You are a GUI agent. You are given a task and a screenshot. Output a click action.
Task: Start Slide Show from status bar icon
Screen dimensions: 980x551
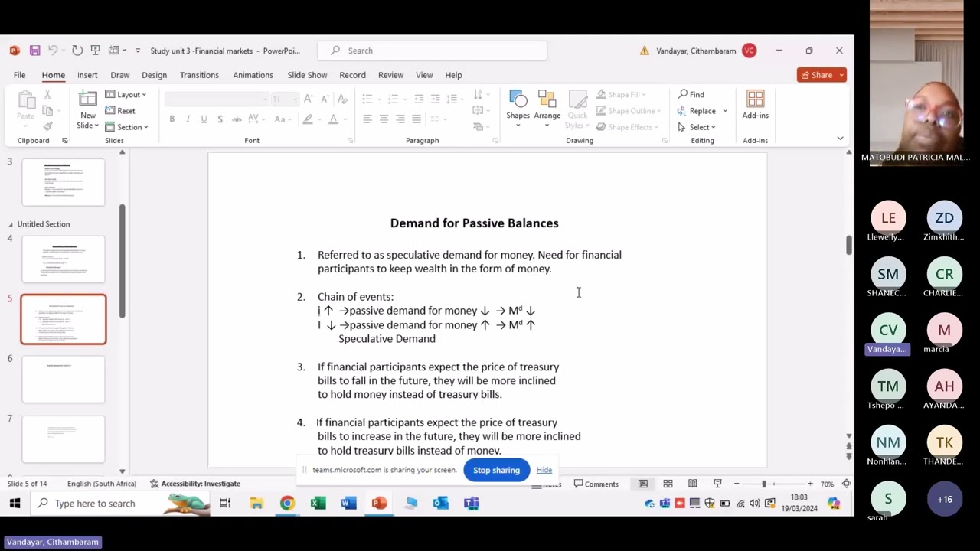pyautogui.click(x=717, y=484)
